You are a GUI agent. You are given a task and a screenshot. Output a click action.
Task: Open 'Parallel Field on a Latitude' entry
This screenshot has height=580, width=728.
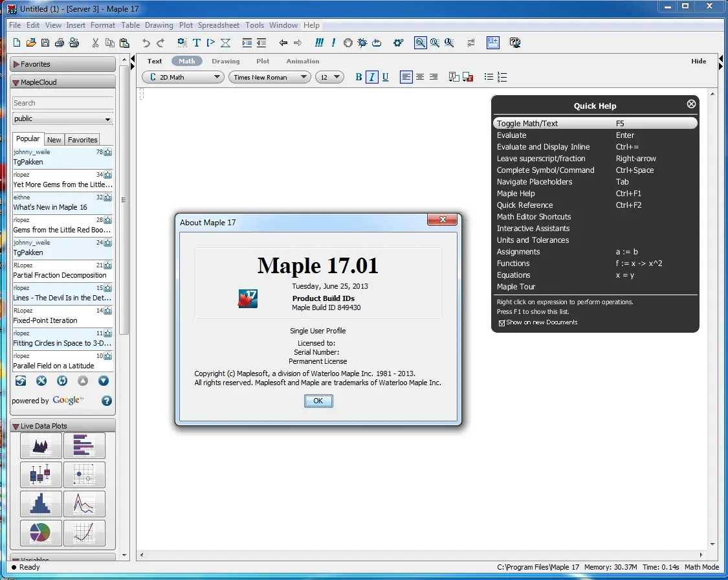point(63,361)
